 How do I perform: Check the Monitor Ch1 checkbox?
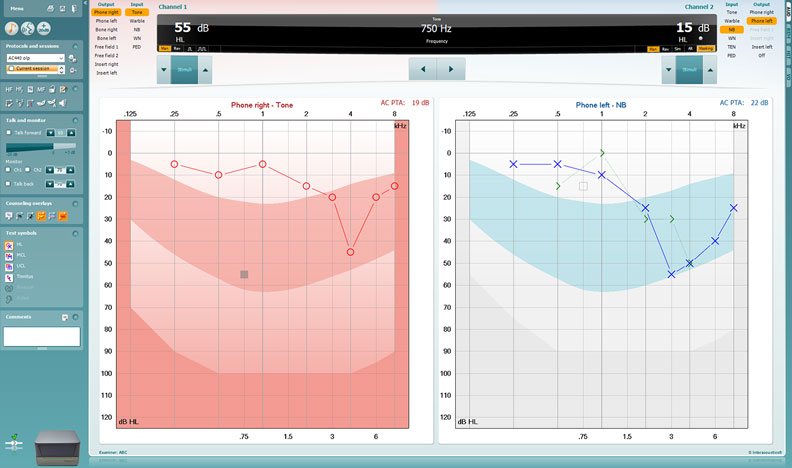9,170
